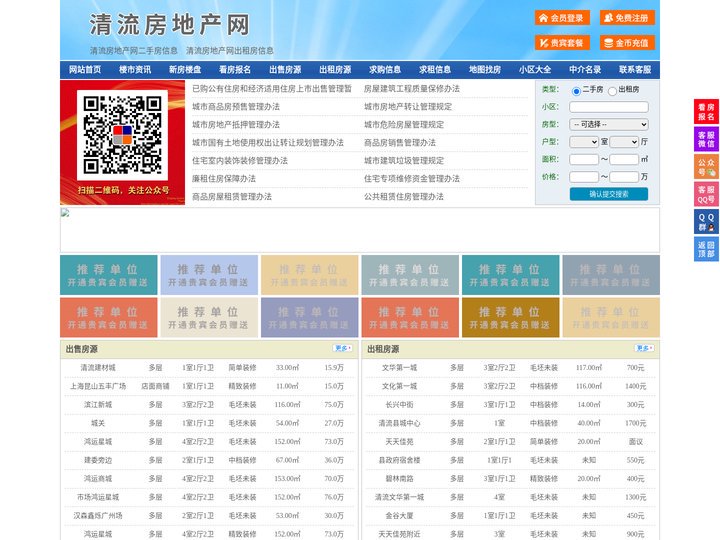Select the 二手房 radio button

[x=576, y=91]
